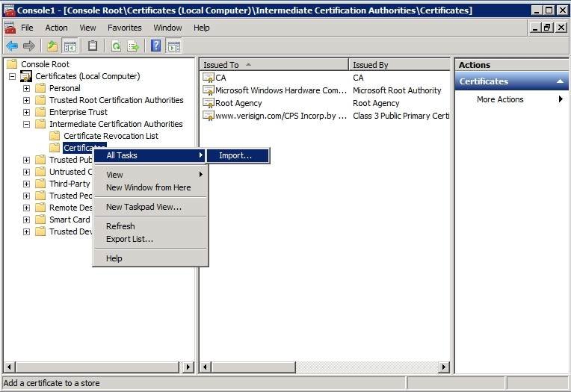Choose Refresh in context menu

coord(150,226)
